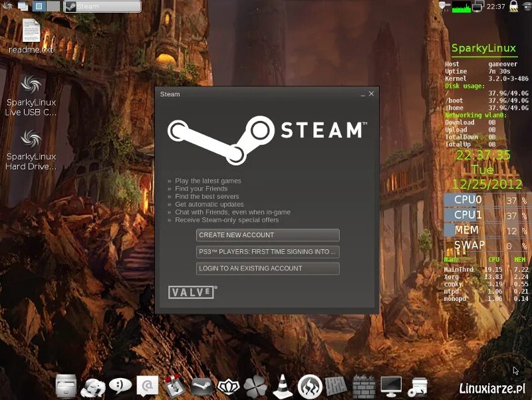Click 'Chat with Friends, even when in-game'

(x=233, y=212)
